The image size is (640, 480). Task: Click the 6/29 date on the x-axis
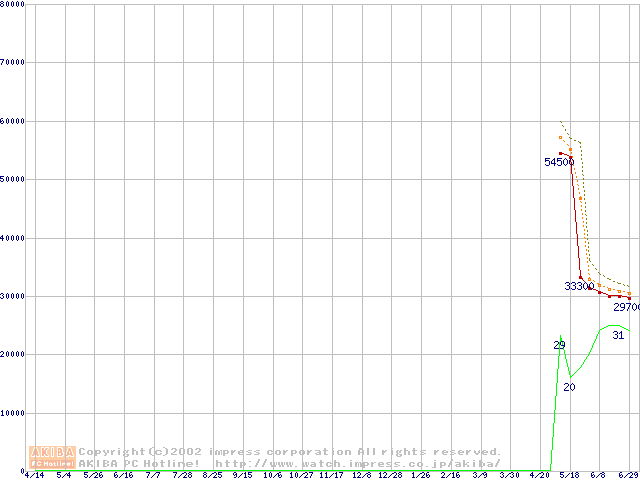click(x=628, y=476)
